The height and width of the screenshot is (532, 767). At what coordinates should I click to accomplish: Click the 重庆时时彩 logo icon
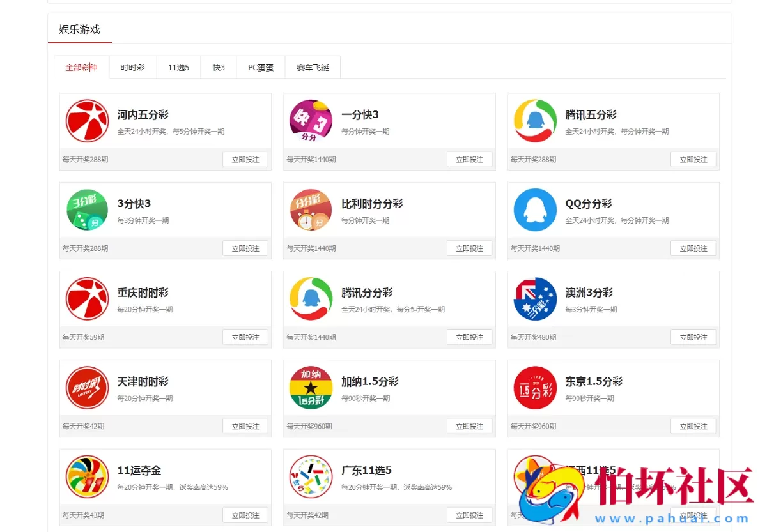coord(87,298)
